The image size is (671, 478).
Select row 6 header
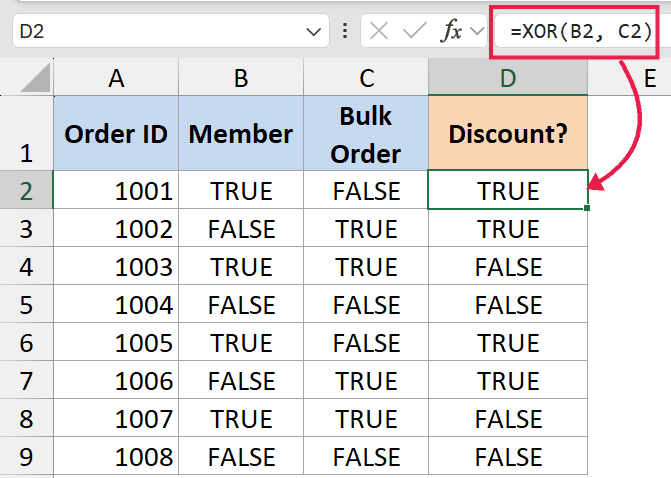click(x=27, y=342)
